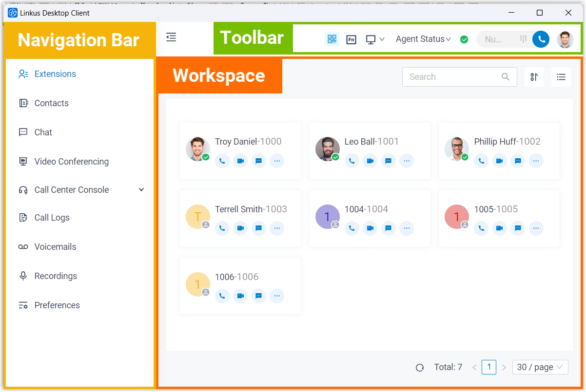Open more options for Troy Daniel
The image size is (586, 392).
pyautogui.click(x=277, y=161)
